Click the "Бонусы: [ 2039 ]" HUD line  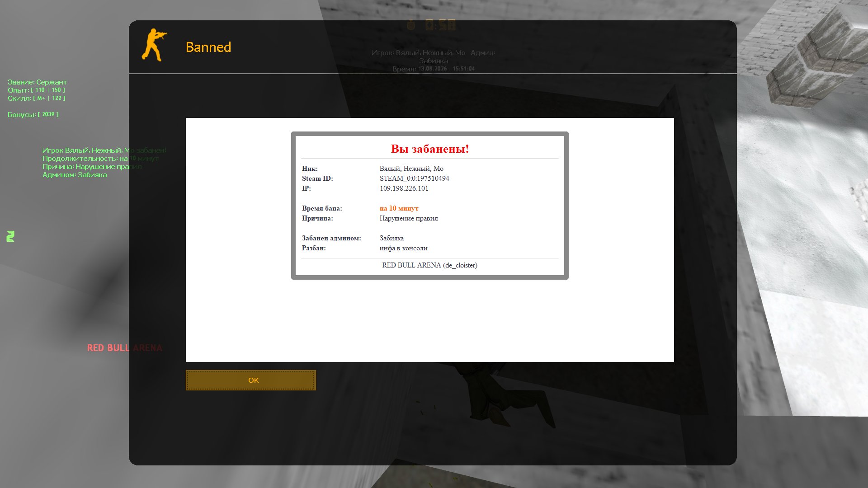point(33,114)
